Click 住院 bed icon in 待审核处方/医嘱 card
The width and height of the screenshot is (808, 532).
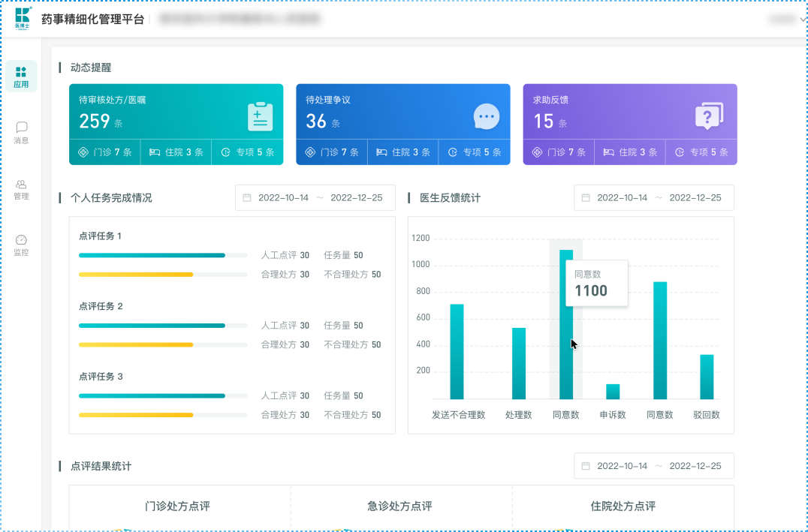pyautogui.click(x=155, y=152)
